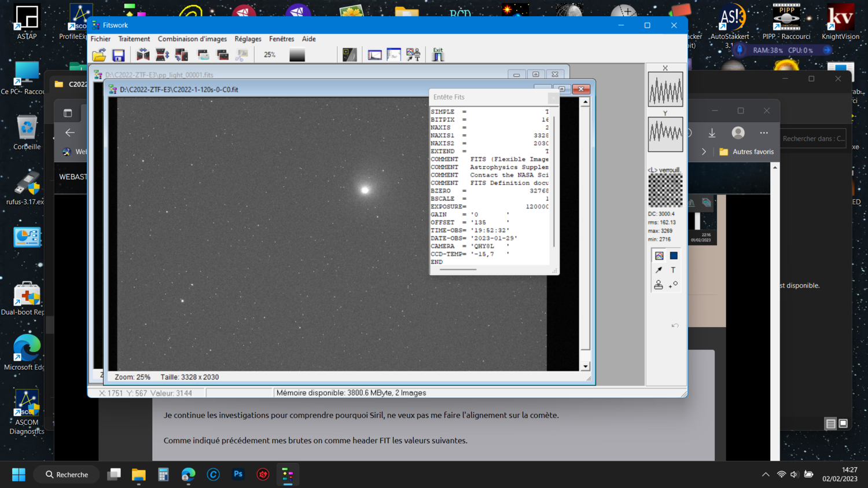Screen dimensions: 868x488
Task: Open the Fichier menu
Action: [101, 39]
